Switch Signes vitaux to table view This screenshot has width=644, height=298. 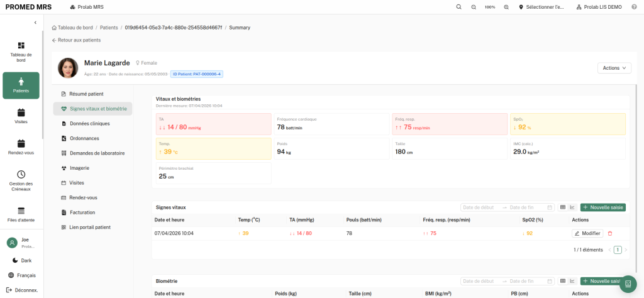tap(562, 207)
